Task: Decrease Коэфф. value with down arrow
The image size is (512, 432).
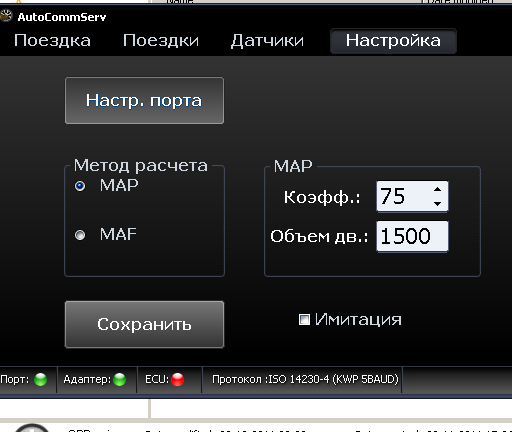Action: pos(437,203)
